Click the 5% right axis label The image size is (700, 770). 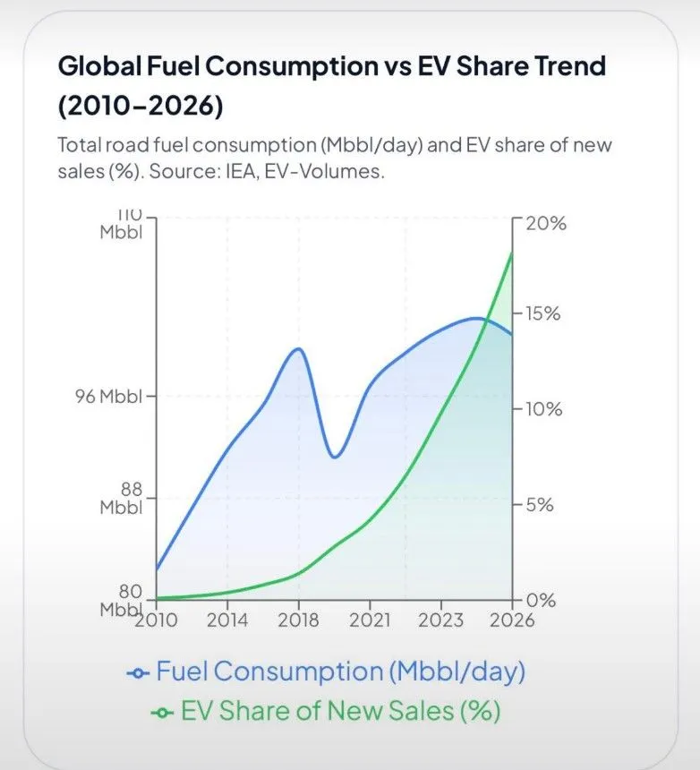click(540, 504)
